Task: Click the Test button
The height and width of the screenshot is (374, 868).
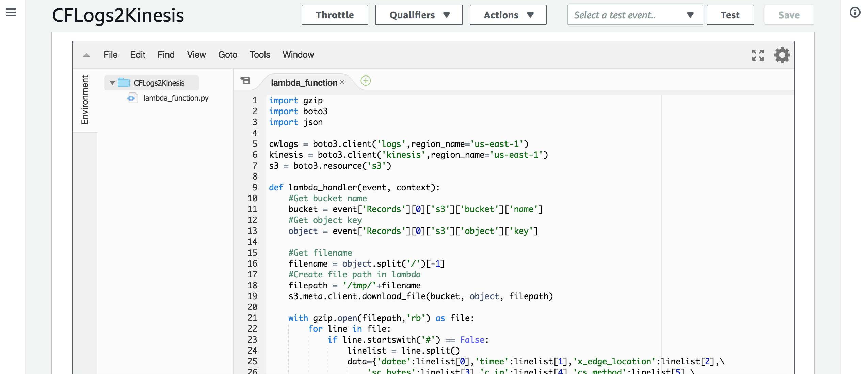Action: tap(730, 15)
